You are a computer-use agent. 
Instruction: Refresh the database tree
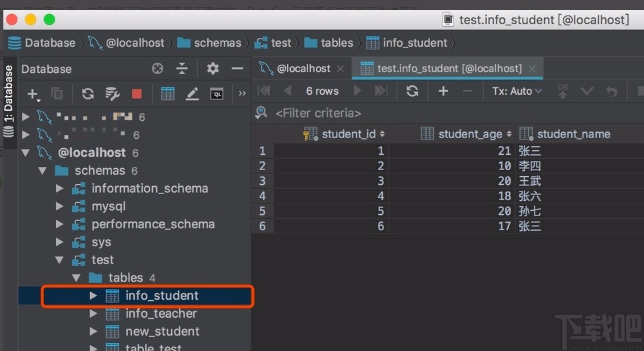click(87, 93)
